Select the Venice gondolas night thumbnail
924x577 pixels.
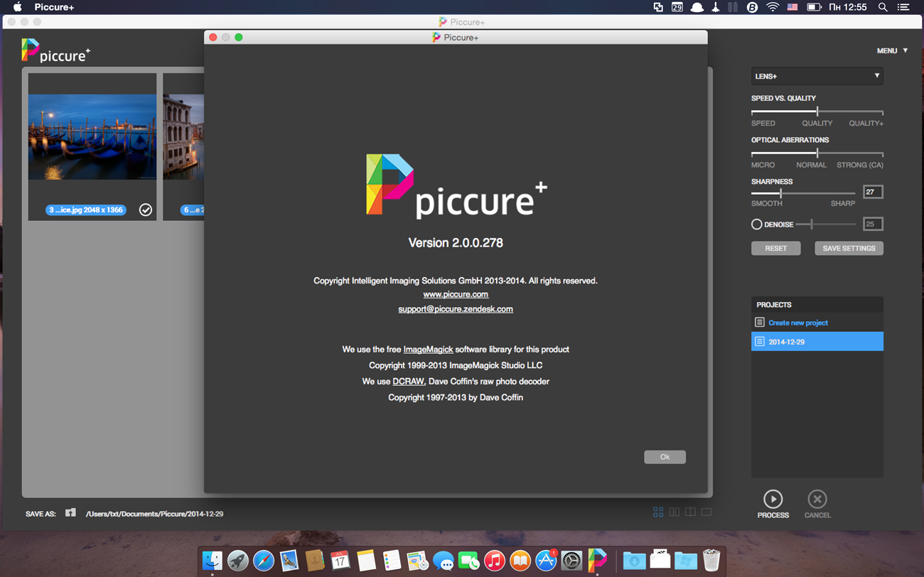92,136
